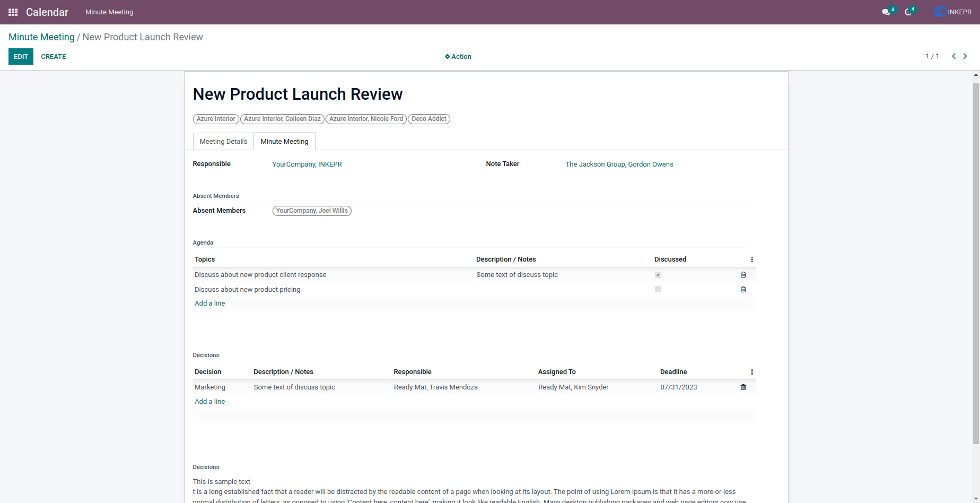Click the page vertical scrollbar
This screenshot has width=980, height=503.
point(976,263)
